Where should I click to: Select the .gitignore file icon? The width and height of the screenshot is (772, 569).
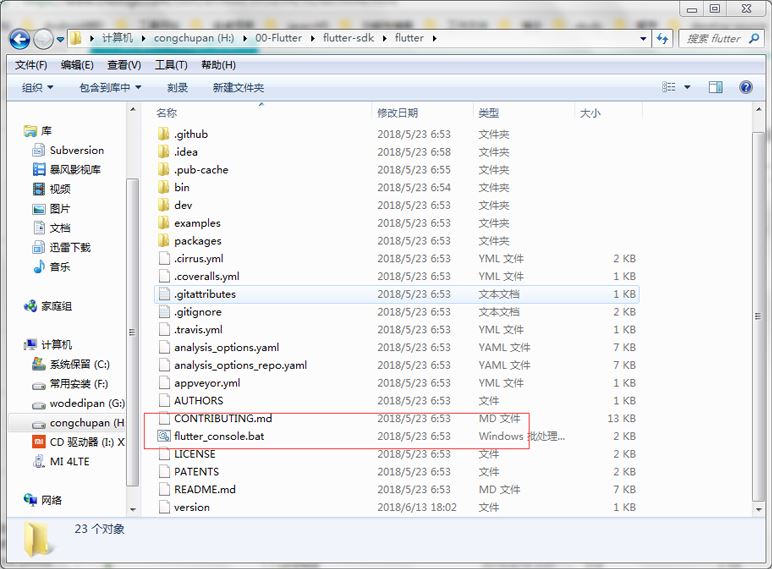(x=164, y=312)
